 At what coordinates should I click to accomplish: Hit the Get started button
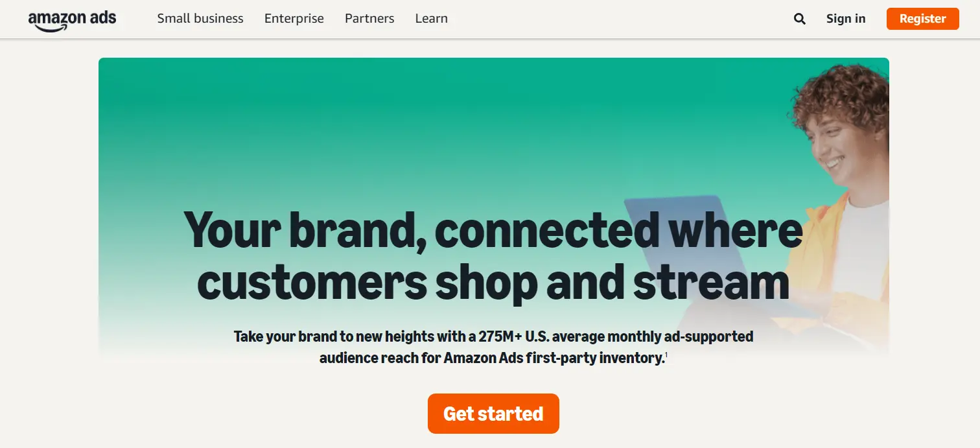click(493, 414)
